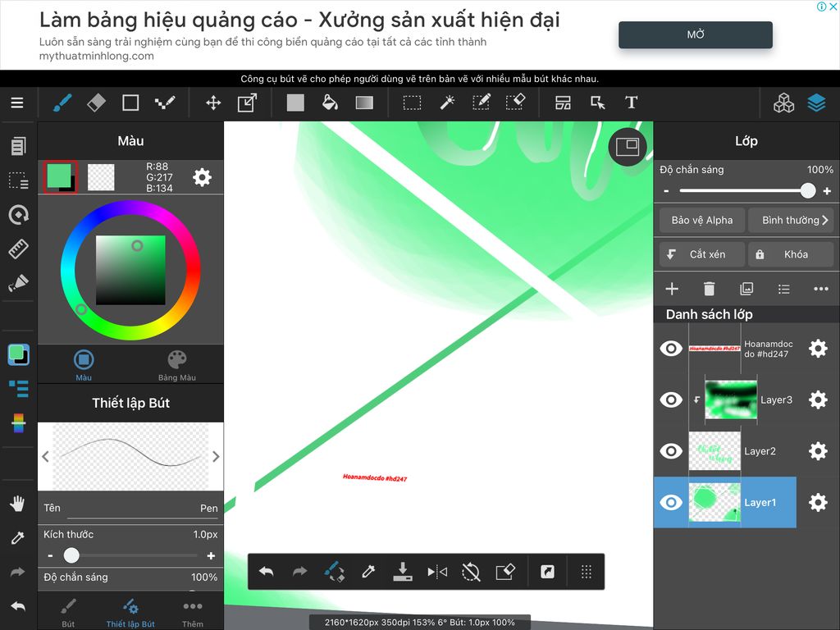Select the Gradient tool
The height and width of the screenshot is (630, 840).
[364, 103]
